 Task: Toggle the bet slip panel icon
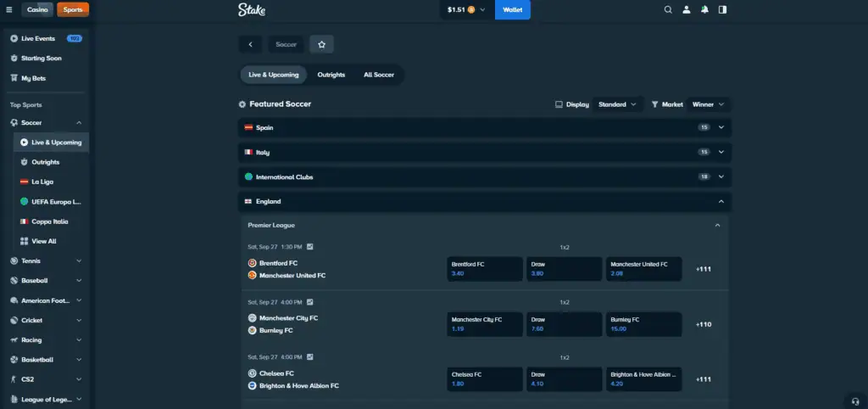pyautogui.click(x=722, y=10)
